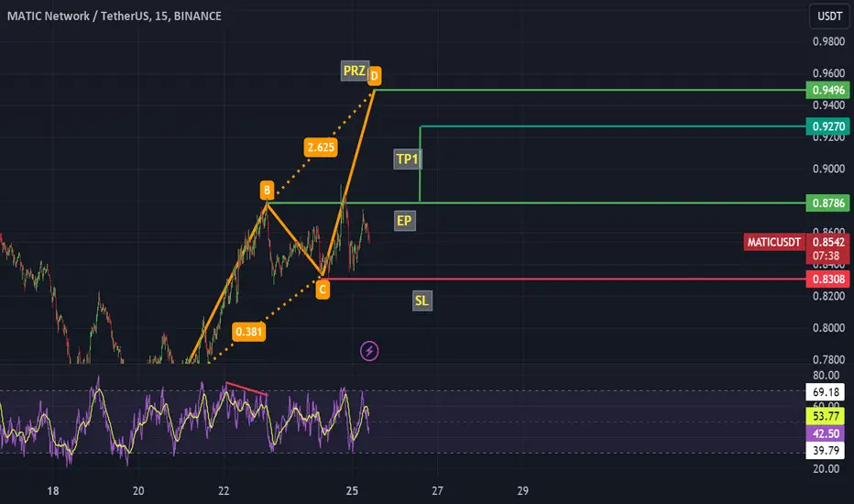Click the date label 25 on time axis
This screenshot has width=854, height=504.
tap(352, 491)
